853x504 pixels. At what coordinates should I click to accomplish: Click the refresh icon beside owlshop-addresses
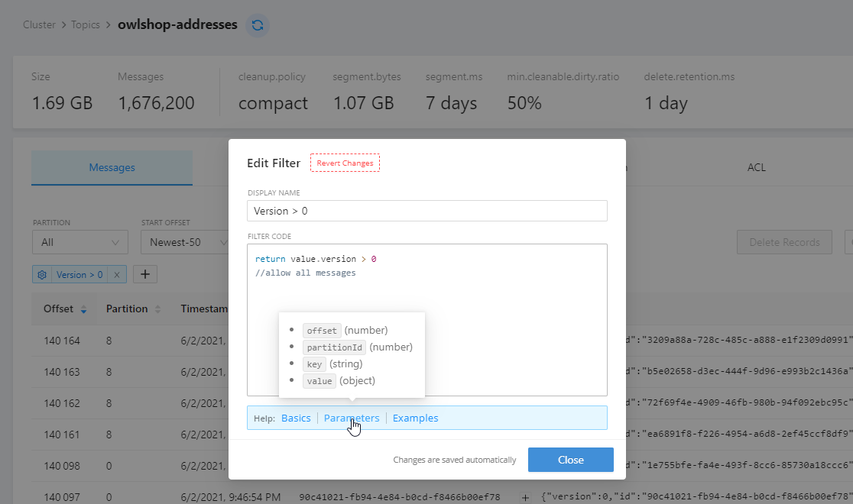coord(258,25)
